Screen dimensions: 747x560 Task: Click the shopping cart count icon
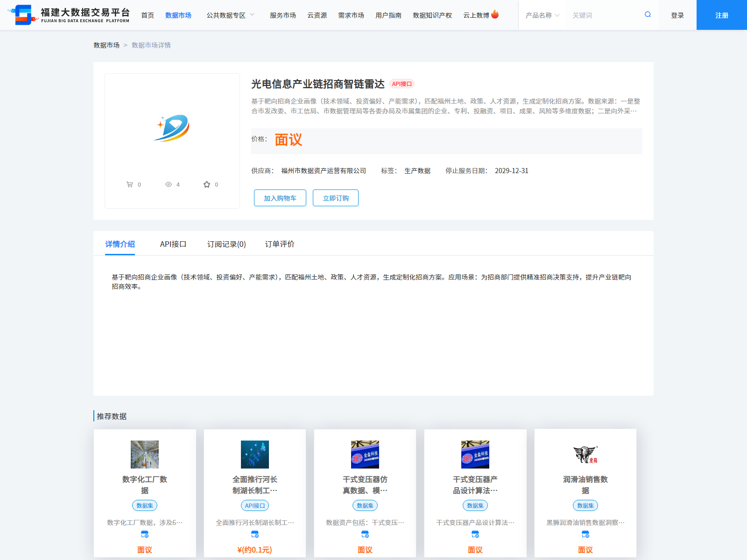pos(130,184)
